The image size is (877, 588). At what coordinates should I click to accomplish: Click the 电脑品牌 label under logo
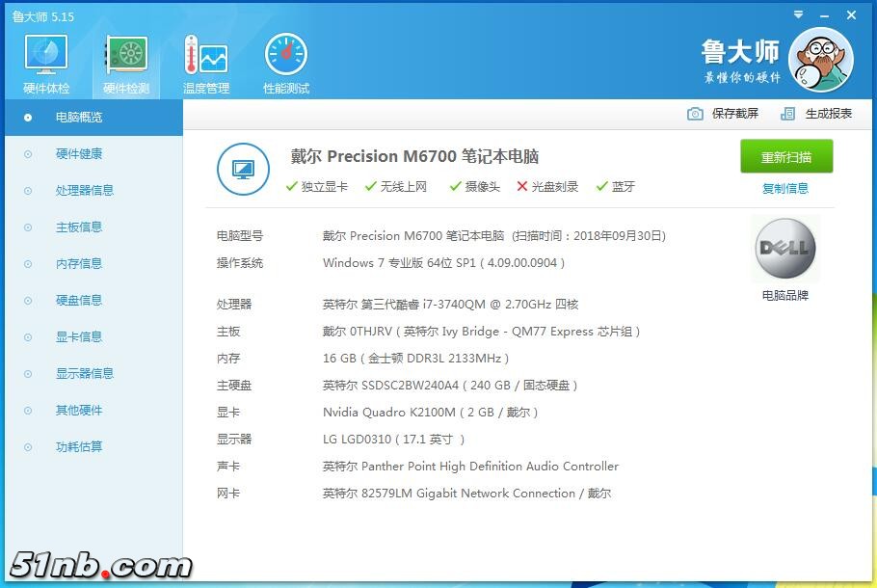click(785, 295)
